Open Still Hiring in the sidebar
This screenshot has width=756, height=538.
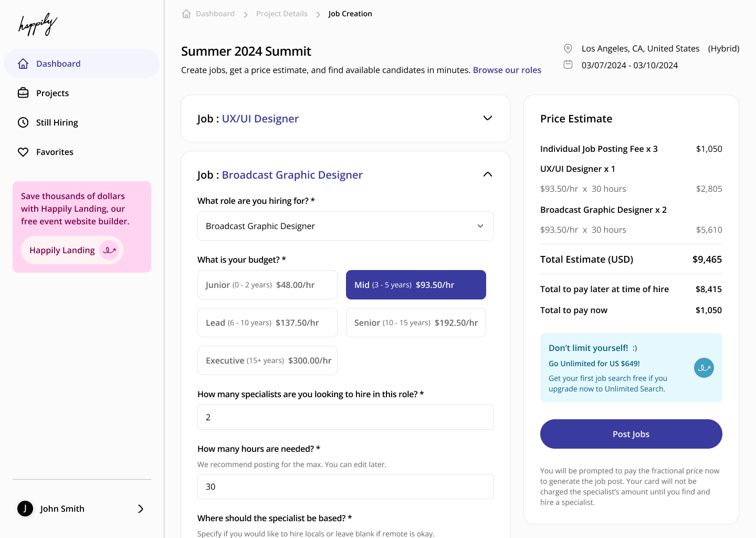click(x=57, y=122)
